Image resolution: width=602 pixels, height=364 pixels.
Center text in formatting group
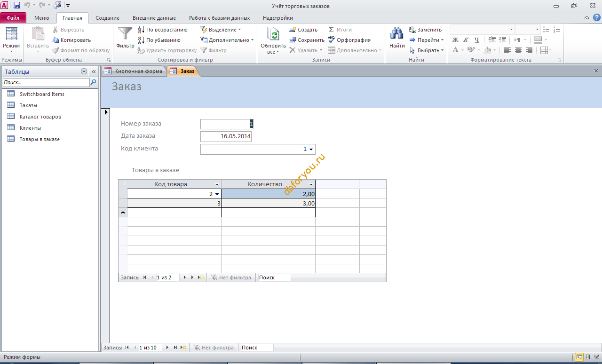pyautogui.click(x=518, y=50)
